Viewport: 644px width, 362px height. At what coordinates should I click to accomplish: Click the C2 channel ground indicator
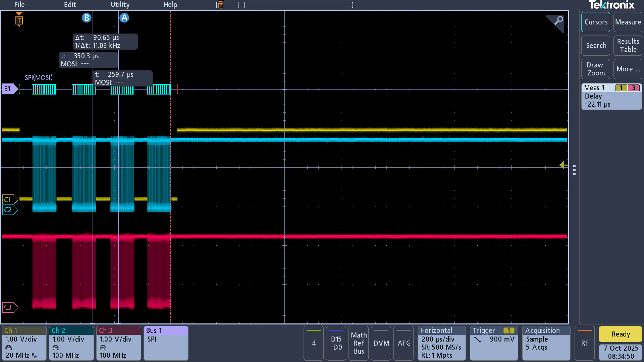click(x=10, y=210)
